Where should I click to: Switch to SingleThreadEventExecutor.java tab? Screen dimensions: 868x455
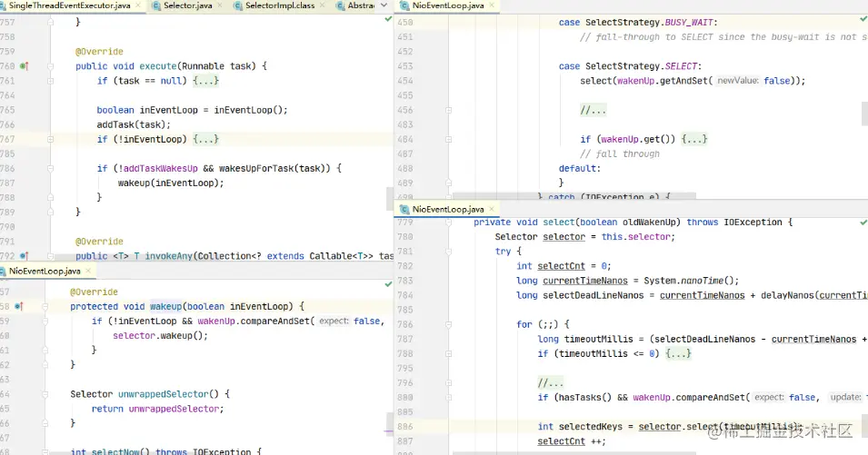[70, 5]
